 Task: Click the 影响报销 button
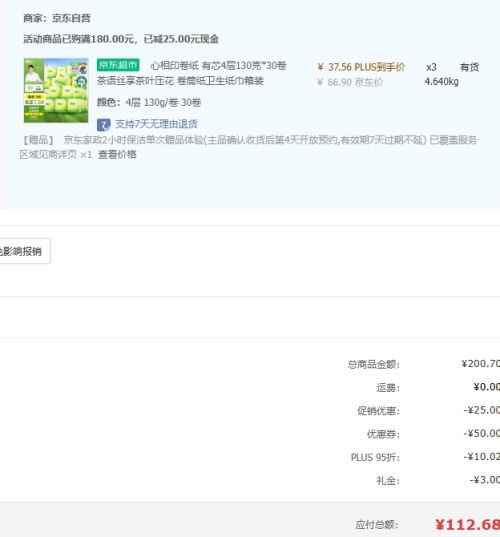pos(24,251)
